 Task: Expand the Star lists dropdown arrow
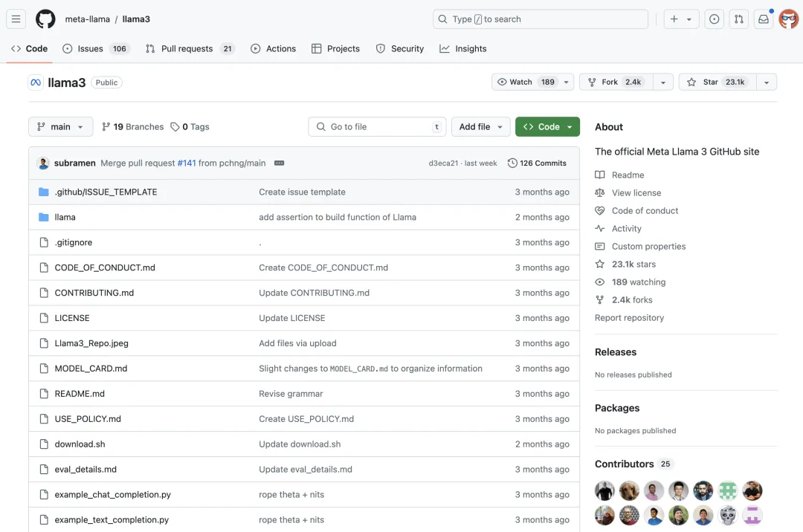pyautogui.click(x=767, y=82)
